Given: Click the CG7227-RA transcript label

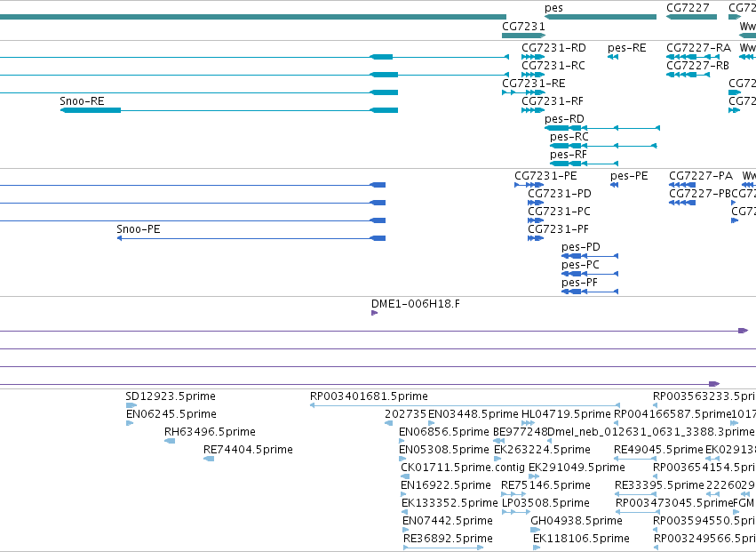Looking at the screenshot, I should tap(698, 48).
